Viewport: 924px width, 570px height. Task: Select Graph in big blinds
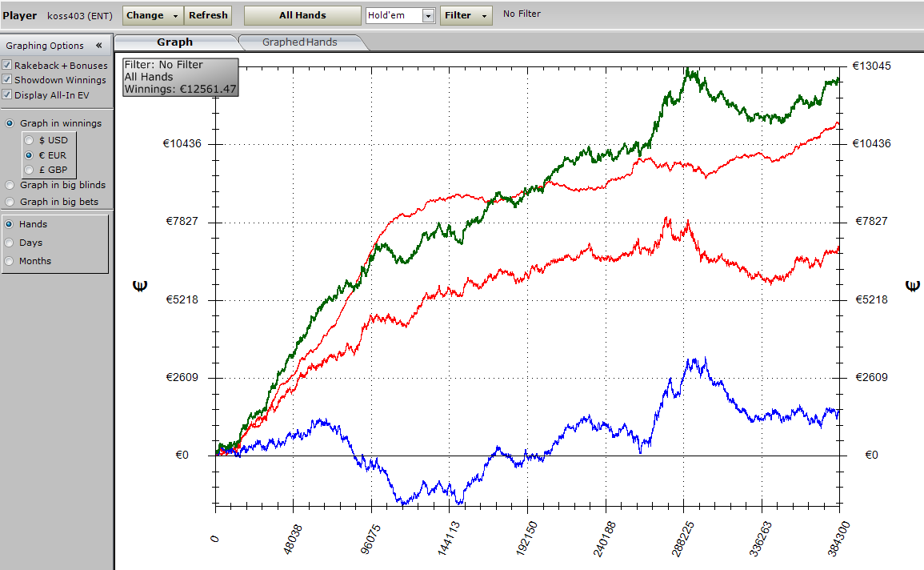[x=10, y=185]
